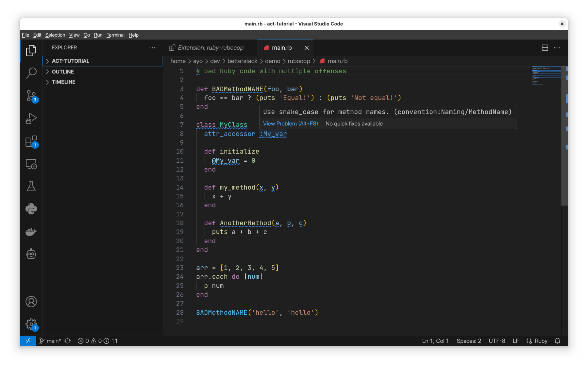Open Run and Debug view
588x368 pixels.
[31, 118]
